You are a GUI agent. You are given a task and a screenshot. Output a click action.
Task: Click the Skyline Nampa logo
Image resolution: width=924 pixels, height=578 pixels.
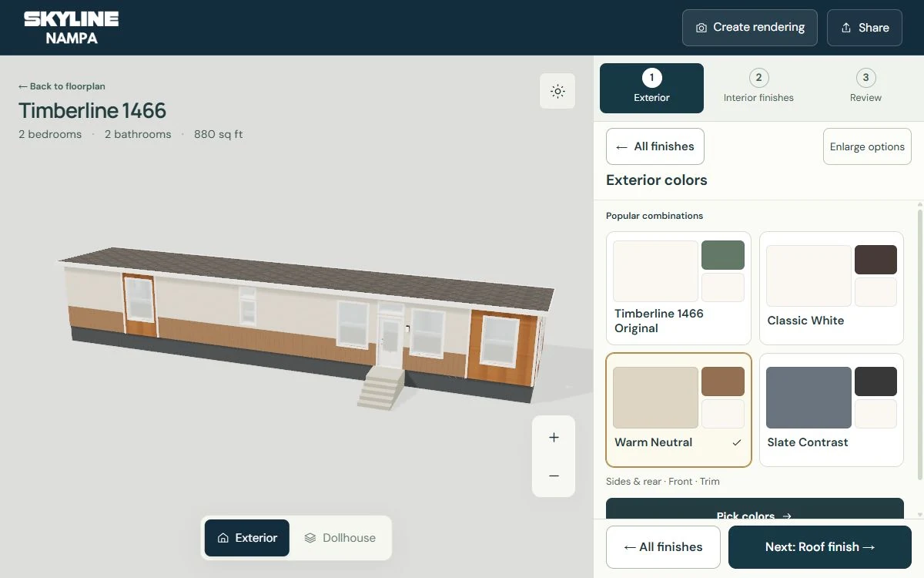[71, 28]
